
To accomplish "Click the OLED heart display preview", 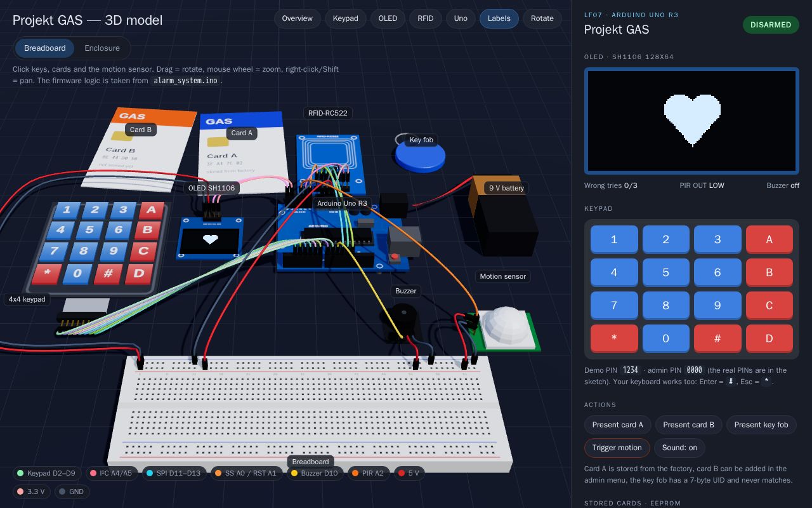I will (691, 121).
